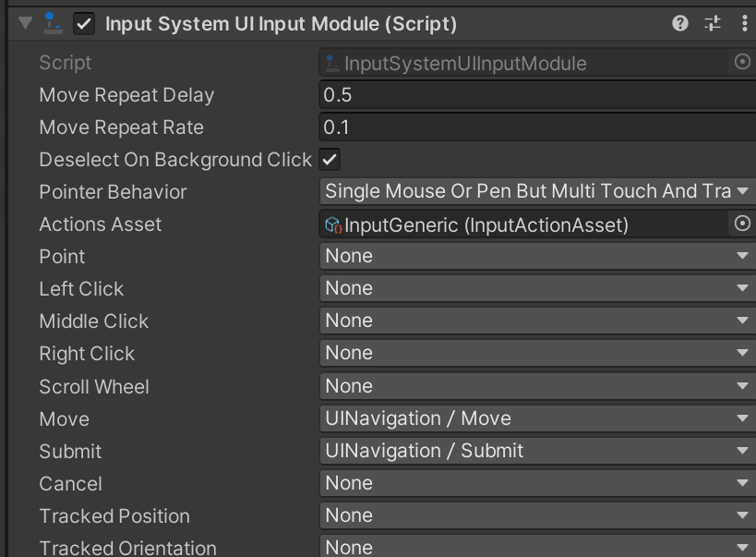Open component presets slider icon

tap(712, 23)
